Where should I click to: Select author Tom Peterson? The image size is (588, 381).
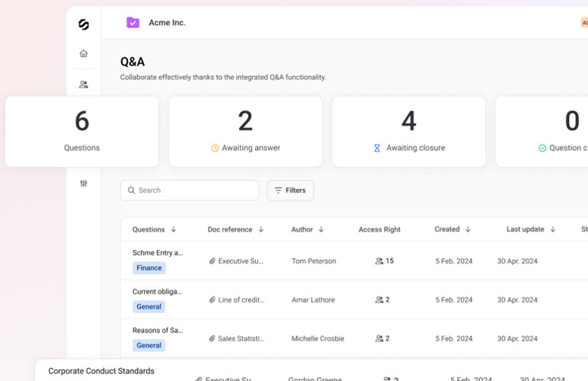[314, 261]
